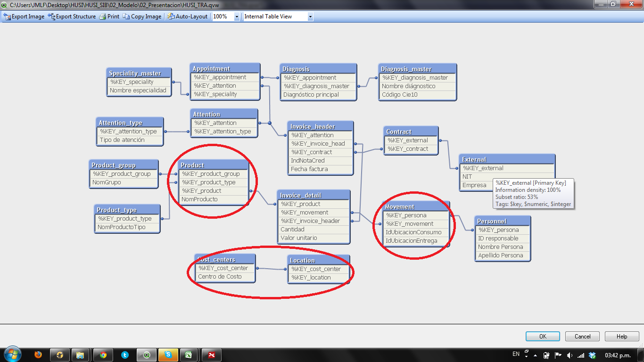This screenshot has width=644, height=362.
Task: Click the Export Structure toolbar icon
Action: (51, 16)
